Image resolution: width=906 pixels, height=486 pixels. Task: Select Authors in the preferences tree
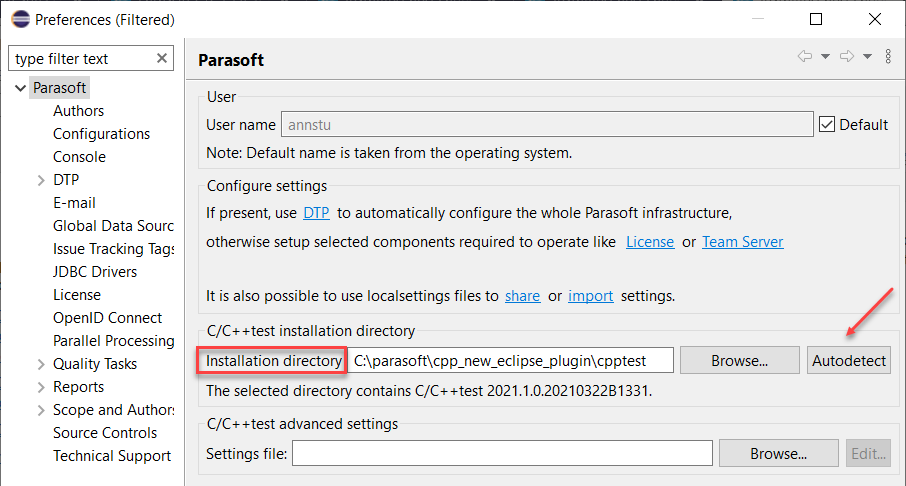(79, 111)
